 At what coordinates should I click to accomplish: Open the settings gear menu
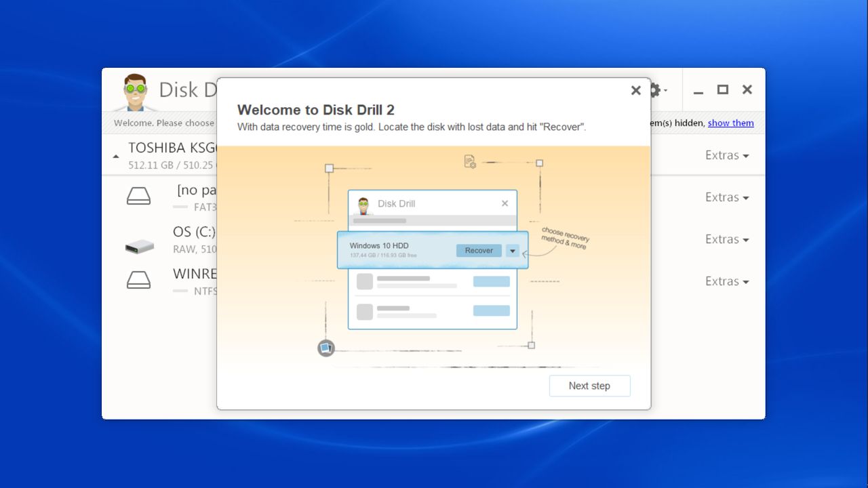point(657,90)
